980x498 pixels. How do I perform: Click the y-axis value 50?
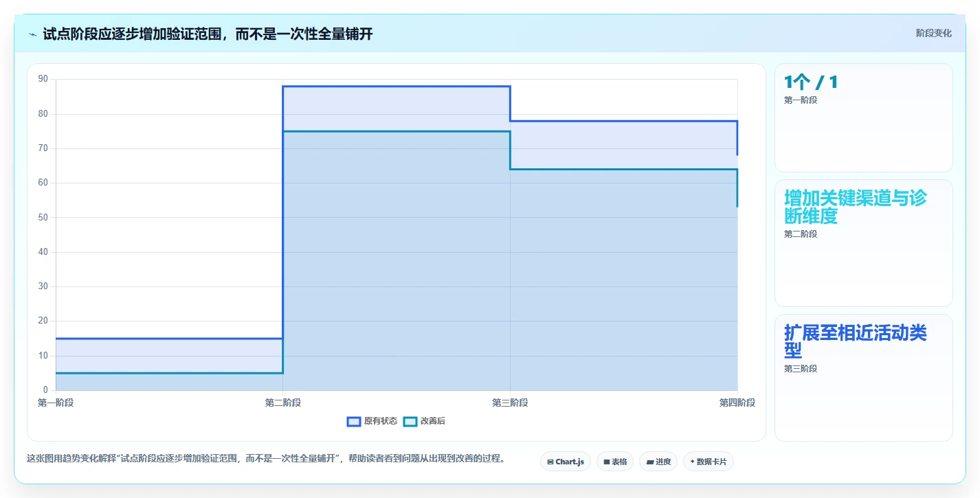(x=43, y=217)
